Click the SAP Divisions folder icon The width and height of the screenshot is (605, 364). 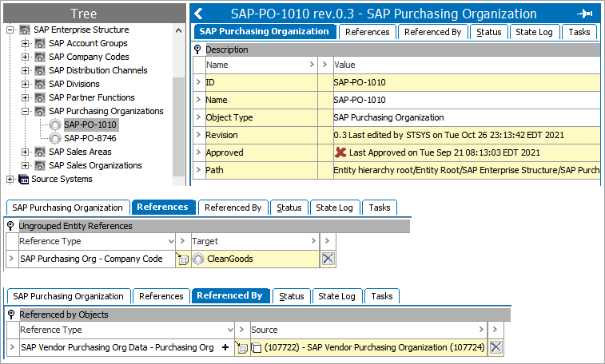40,84
